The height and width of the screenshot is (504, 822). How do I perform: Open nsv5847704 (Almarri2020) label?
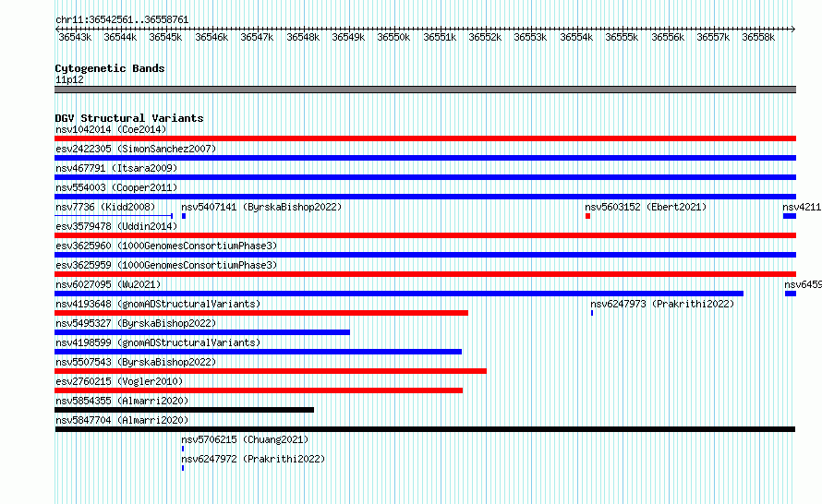click(122, 420)
